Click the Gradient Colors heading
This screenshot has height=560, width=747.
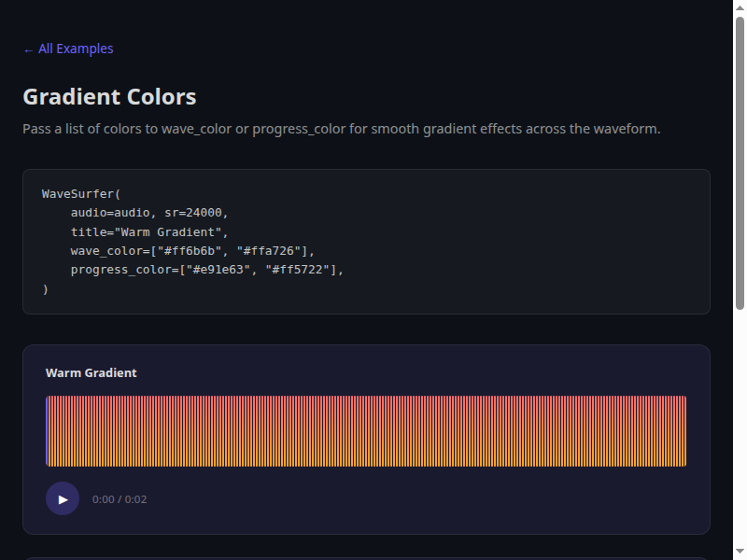(x=109, y=97)
